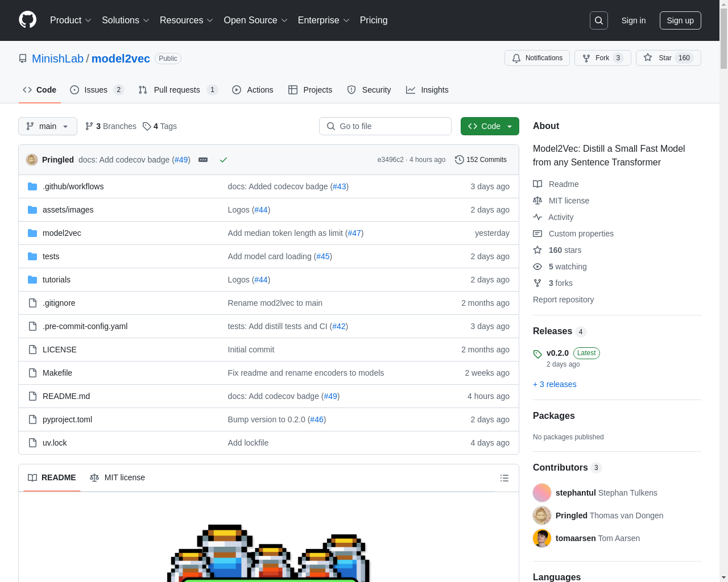Expand the Enterprise menu
Viewport: 728px width, 582px height.
pyautogui.click(x=324, y=20)
